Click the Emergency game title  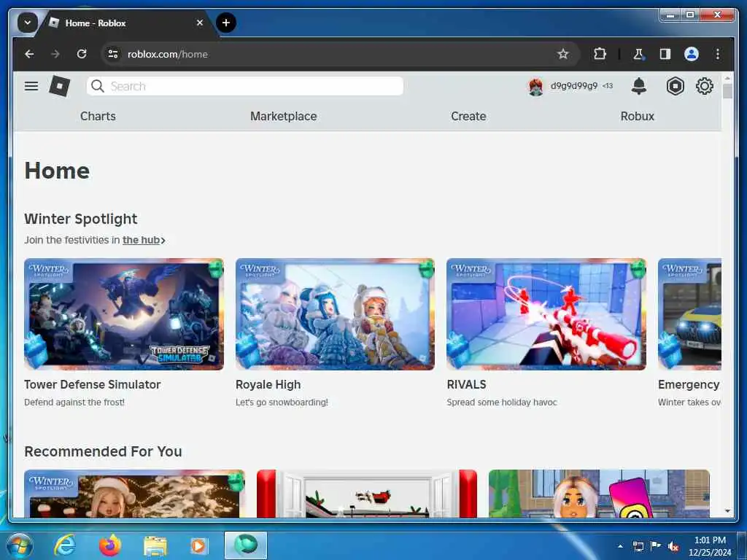tap(689, 384)
